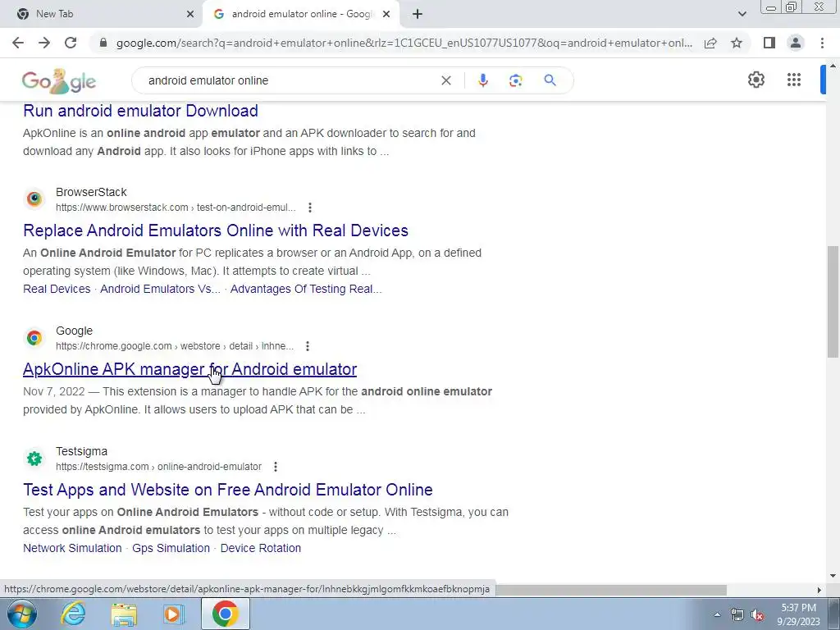
Task: Follow the Gps Simulation sitelink
Action: pos(171,548)
